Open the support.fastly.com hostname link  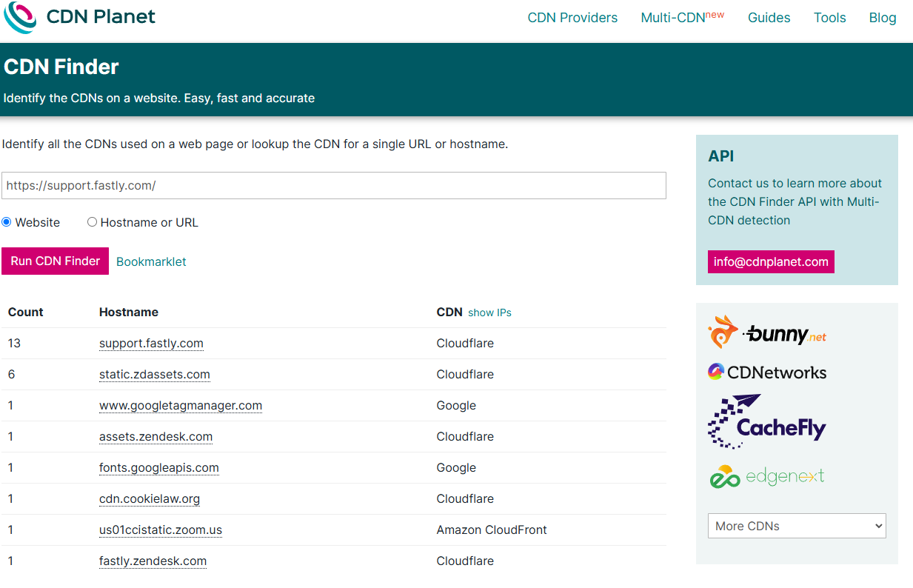151,344
